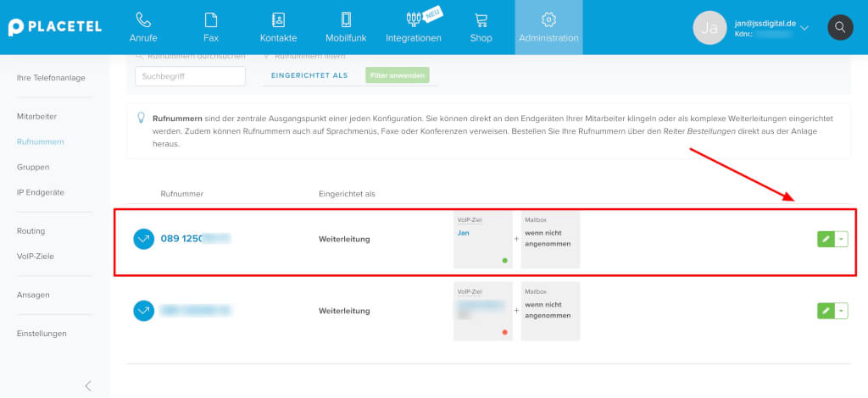
Task: Click the Eingerichtet als column header
Action: tap(347, 194)
